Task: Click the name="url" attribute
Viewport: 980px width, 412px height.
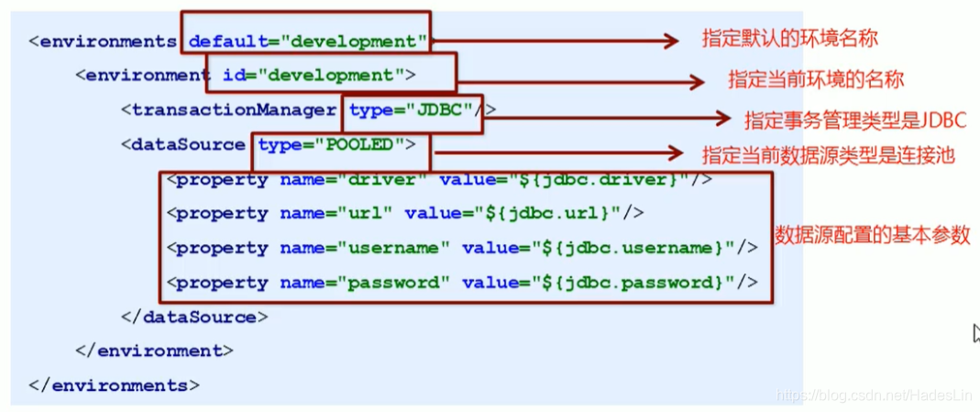Action: click(336, 214)
